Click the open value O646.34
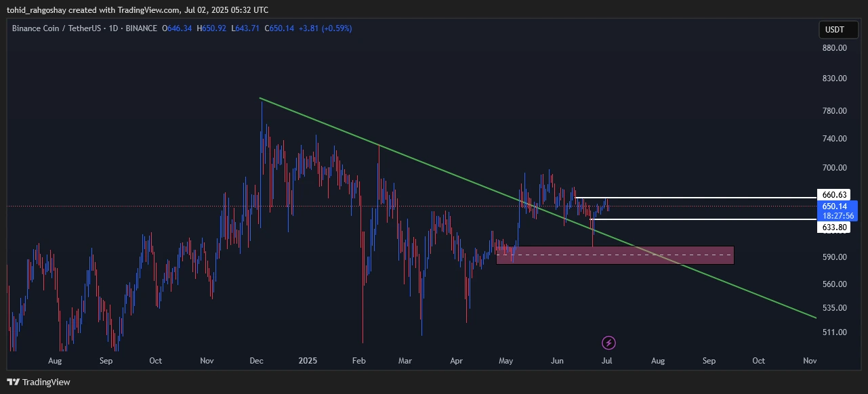Screen dimensions: 868x394 [178, 28]
